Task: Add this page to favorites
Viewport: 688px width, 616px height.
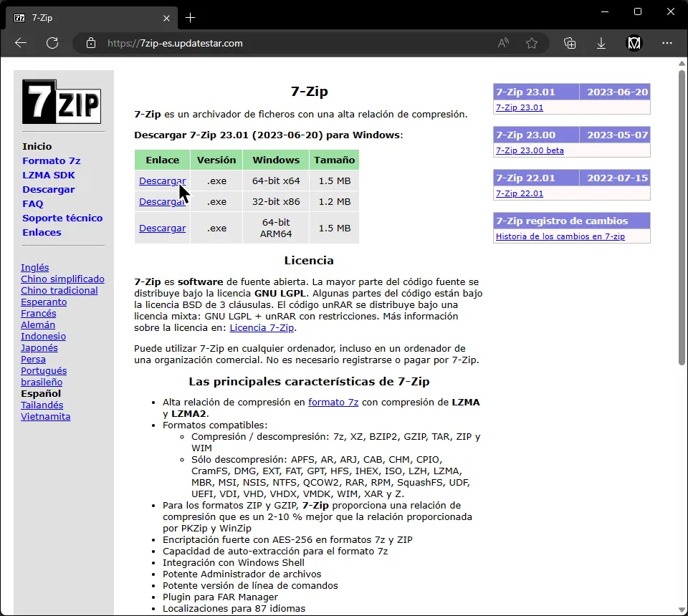Action: coord(532,43)
